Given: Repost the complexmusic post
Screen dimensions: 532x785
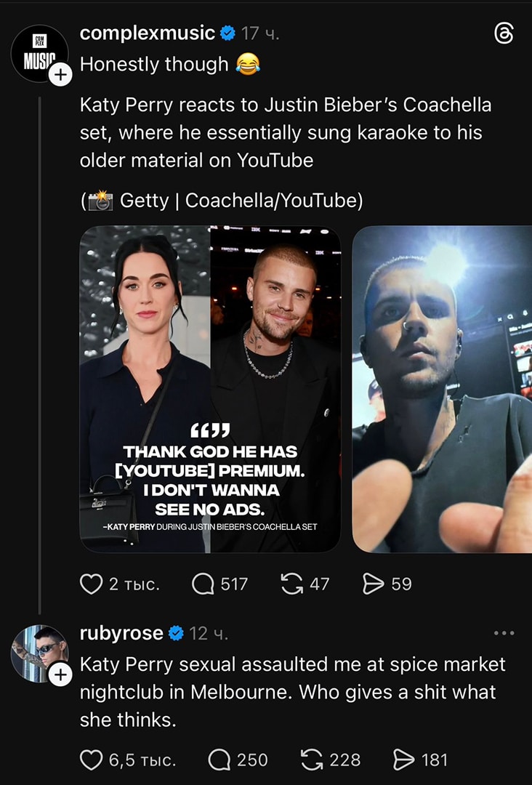Looking at the screenshot, I should click(x=292, y=584).
